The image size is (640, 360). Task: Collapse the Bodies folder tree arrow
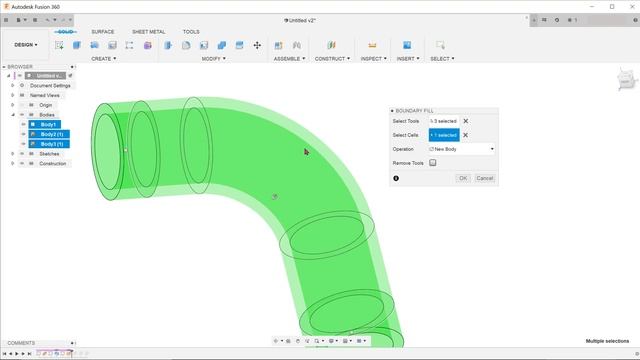coord(13,115)
